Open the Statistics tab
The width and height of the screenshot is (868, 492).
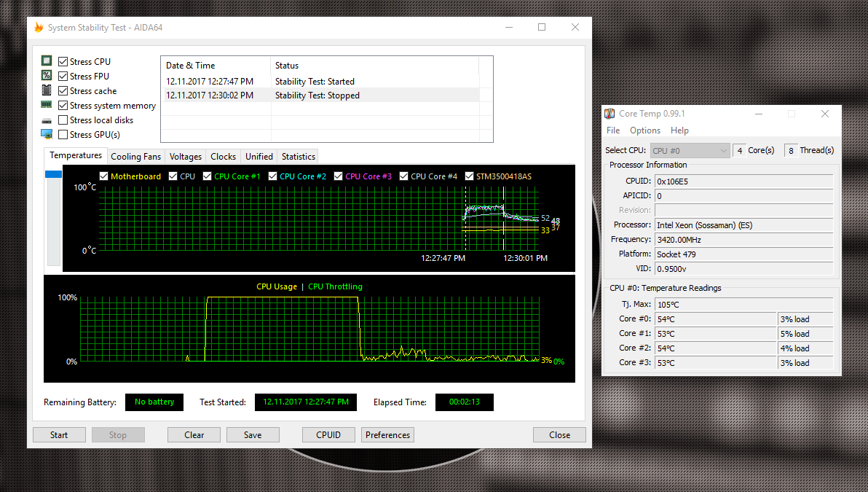coord(299,157)
